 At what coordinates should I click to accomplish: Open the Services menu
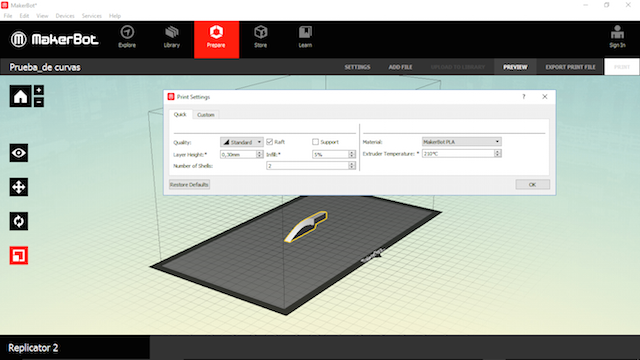91,16
